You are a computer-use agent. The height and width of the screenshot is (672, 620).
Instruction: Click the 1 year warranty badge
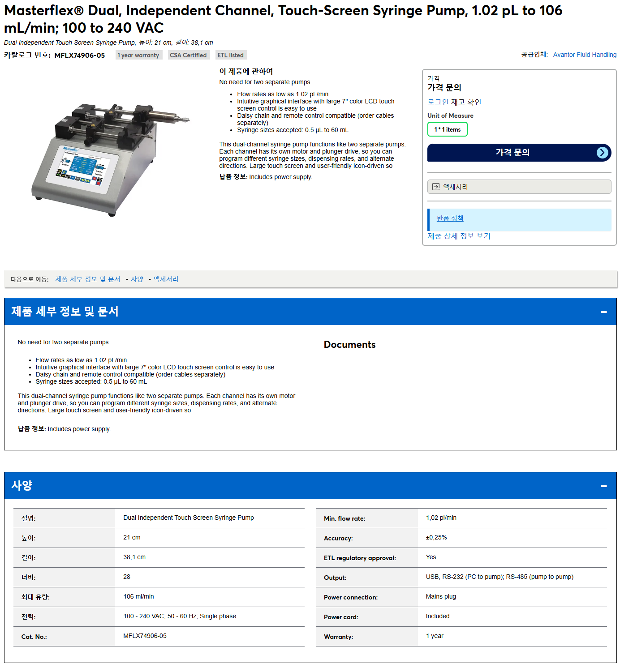[138, 55]
